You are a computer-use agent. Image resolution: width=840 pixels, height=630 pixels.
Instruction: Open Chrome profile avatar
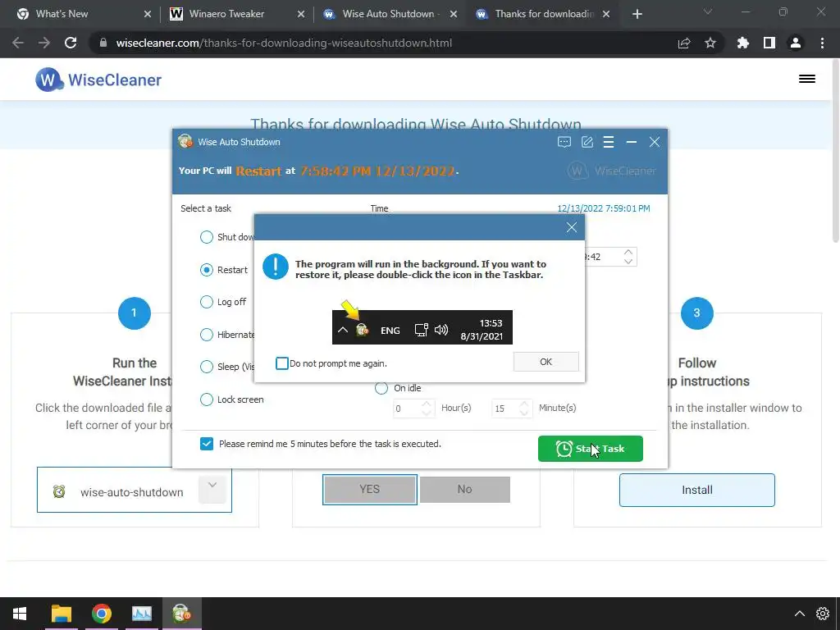click(x=796, y=43)
